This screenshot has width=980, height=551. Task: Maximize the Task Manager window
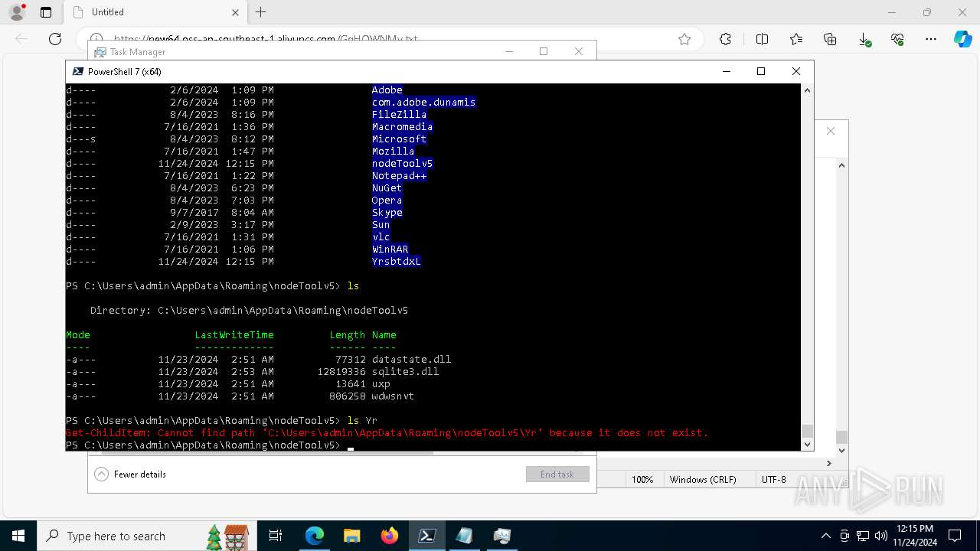click(544, 51)
